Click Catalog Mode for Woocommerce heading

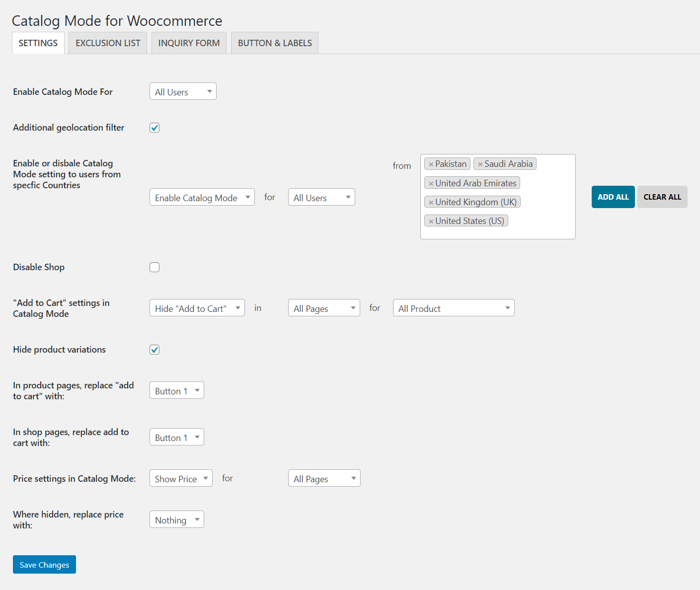(x=117, y=21)
